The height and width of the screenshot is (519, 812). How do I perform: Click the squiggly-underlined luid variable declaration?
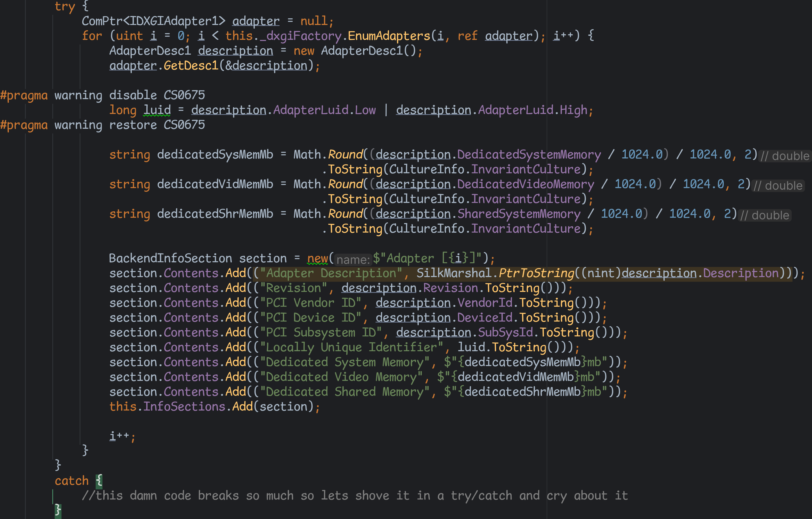(x=157, y=110)
